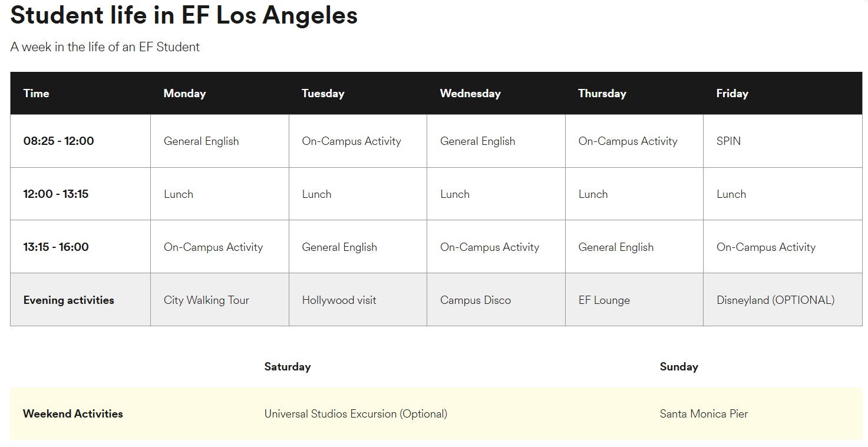Screen dimensions: 868x447
Task: Click the Evening activities row label
Action: pos(68,300)
